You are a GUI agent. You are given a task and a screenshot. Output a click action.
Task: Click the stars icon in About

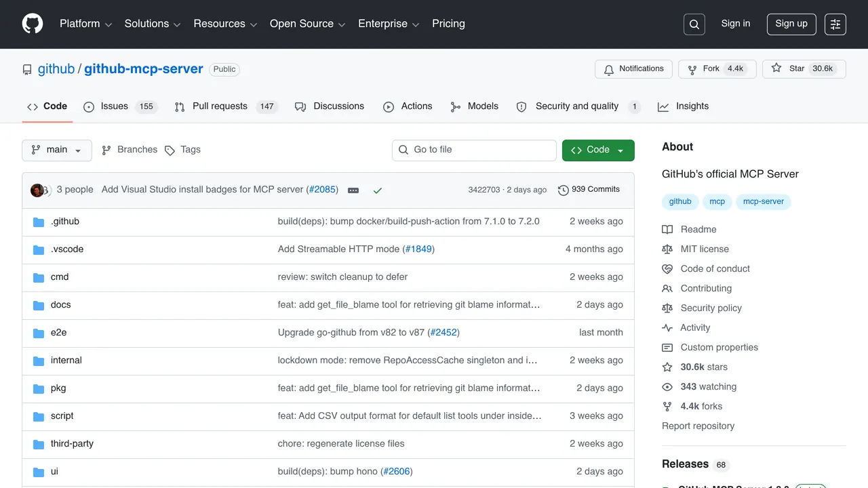click(667, 367)
